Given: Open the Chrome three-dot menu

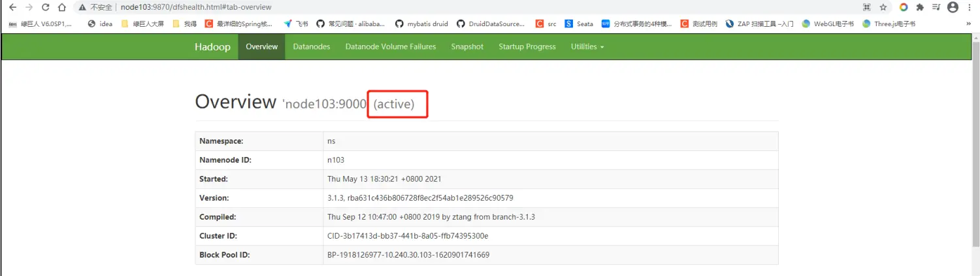Looking at the screenshot, I should [x=970, y=7].
